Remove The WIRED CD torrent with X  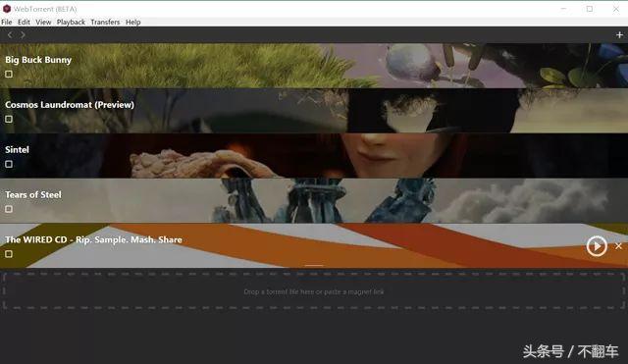(619, 246)
